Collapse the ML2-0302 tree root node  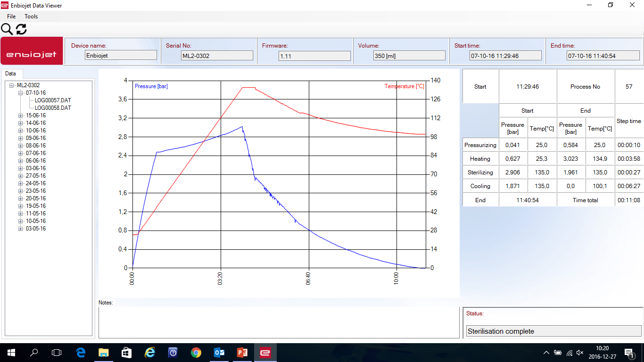[x=12, y=85]
